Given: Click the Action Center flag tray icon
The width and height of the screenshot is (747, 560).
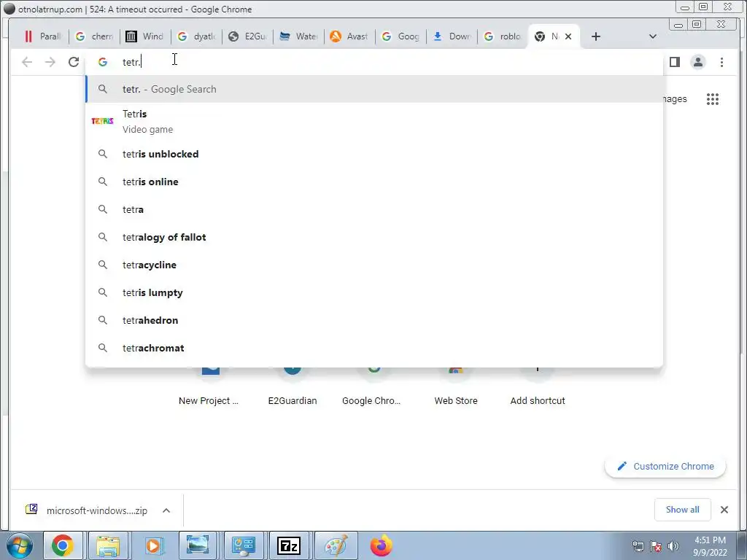Looking at the screenshot, I should coord(656,546).
